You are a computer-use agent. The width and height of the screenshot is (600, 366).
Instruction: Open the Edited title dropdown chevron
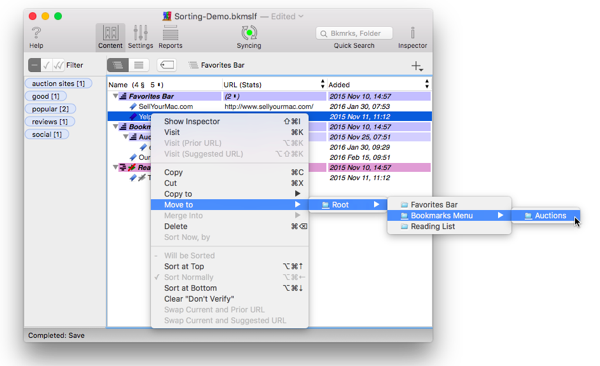point(301,16)
